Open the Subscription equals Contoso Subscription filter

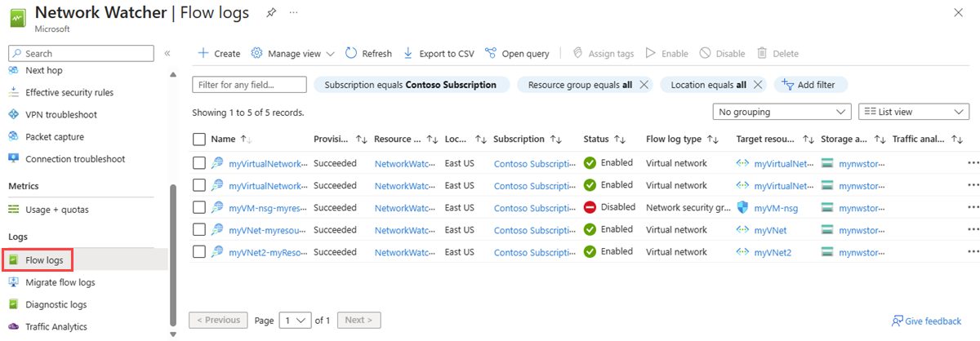pos(411,85)
